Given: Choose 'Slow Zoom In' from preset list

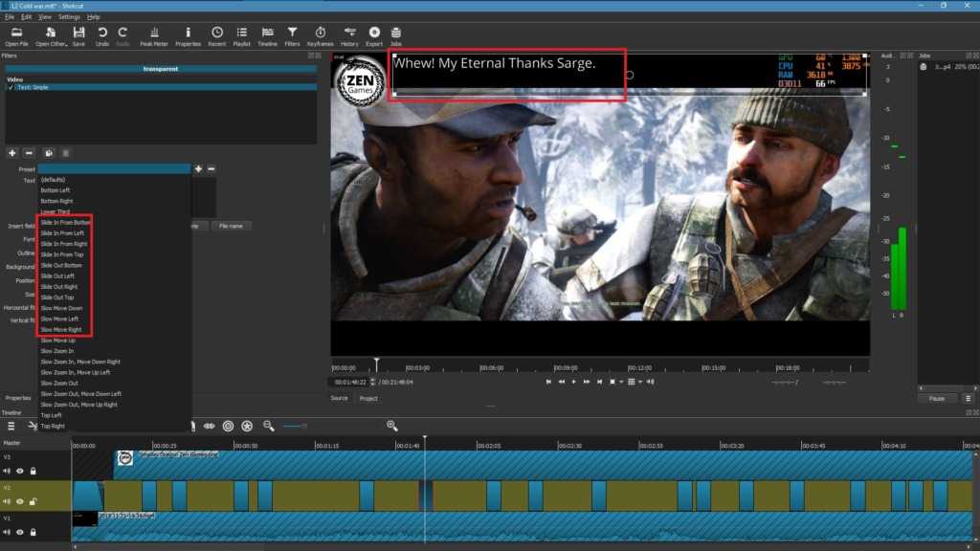Looking at the screenshot, I should point(56,351).
